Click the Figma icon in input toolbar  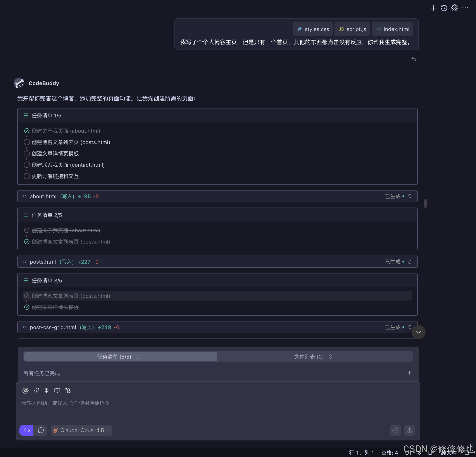click(x=47, y=390)
